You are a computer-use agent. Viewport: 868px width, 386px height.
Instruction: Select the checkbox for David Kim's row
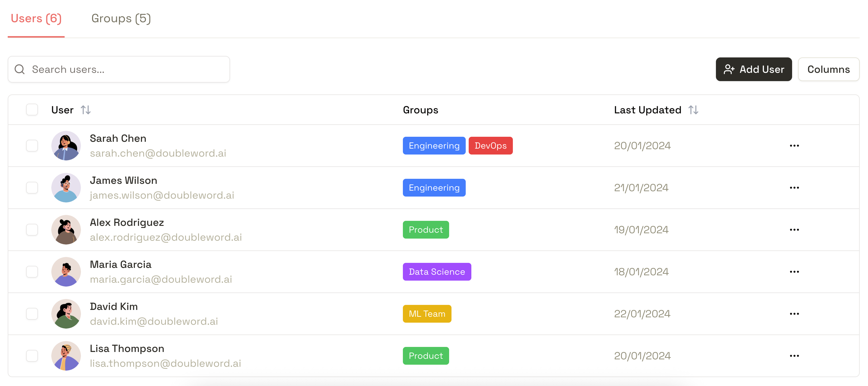pyautogui.click(x=32, y=313)
